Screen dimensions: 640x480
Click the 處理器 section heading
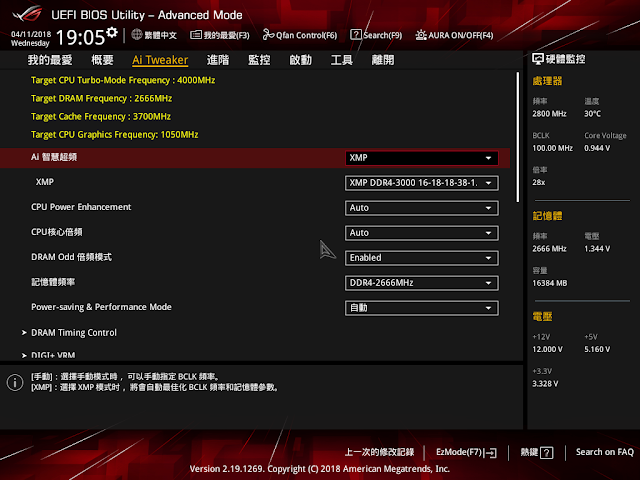(547, 81)
